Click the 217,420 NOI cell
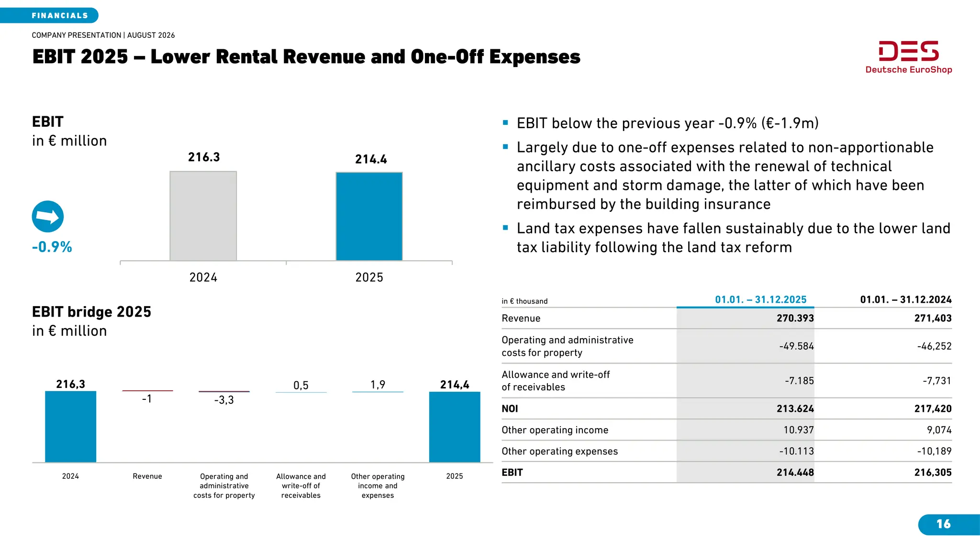980x551 pixels. (933, 409)
